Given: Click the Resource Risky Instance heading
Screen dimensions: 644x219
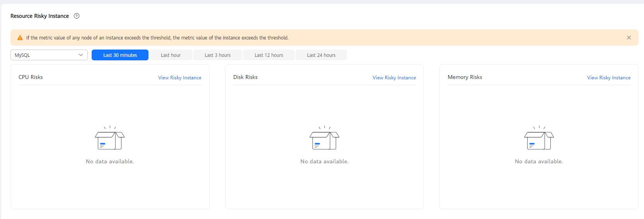Looking at the screenshot, I should (x=39, y=16).
